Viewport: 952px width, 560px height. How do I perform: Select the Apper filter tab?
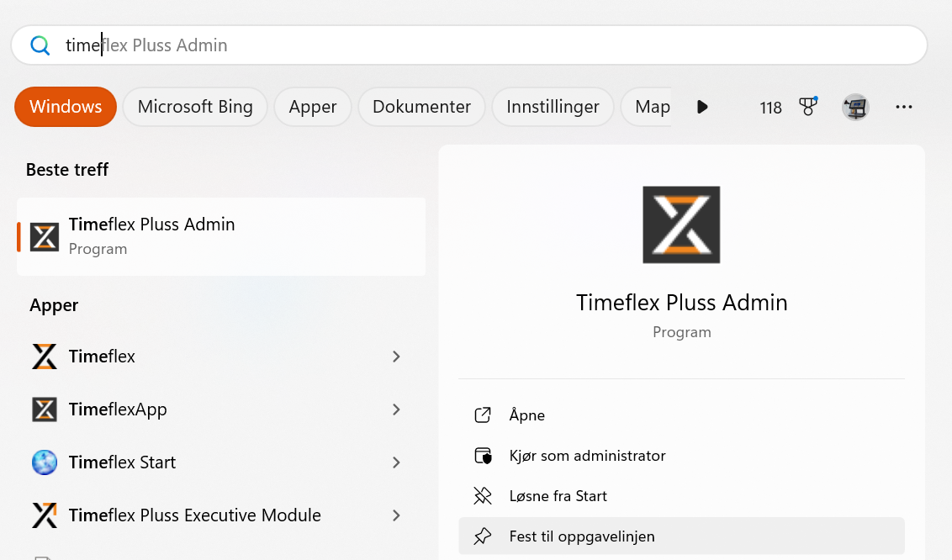coord(313,107)
